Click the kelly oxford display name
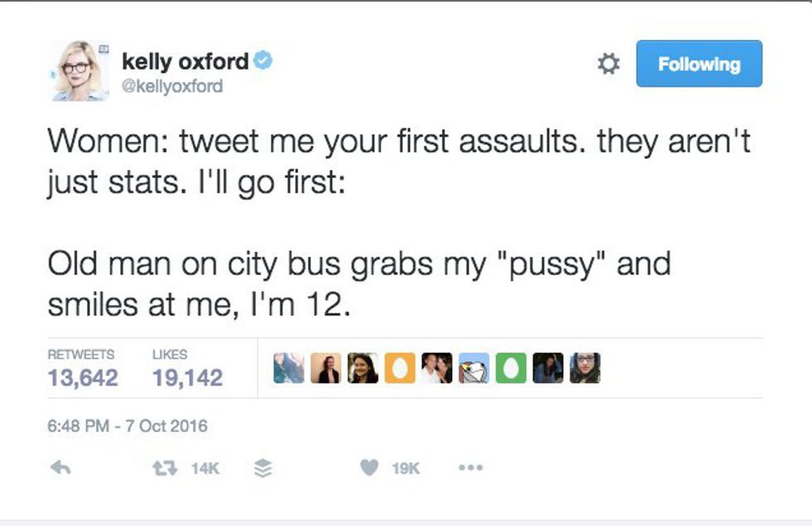 pyautogui.click(x=185, y=61)
